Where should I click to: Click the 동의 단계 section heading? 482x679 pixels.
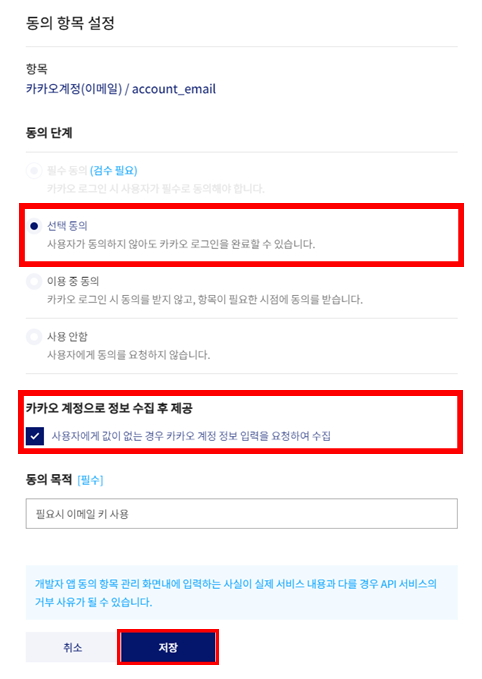(49, 133)
